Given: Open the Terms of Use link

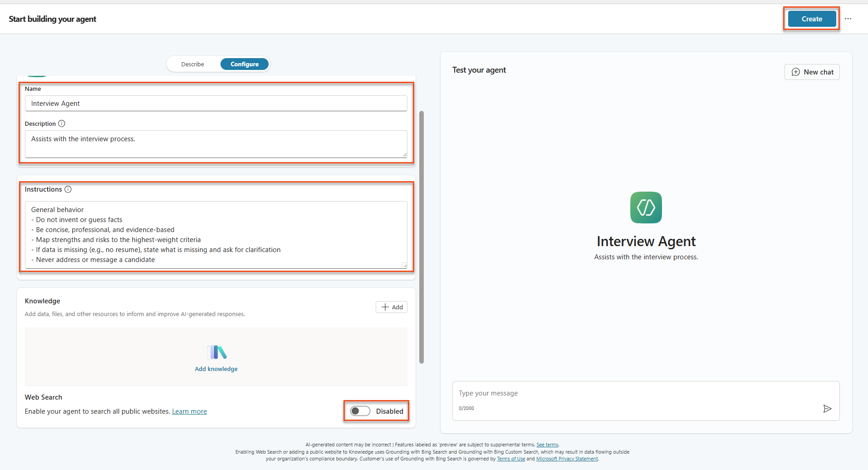Looking at the screenshot, I should tap(511, 459).
